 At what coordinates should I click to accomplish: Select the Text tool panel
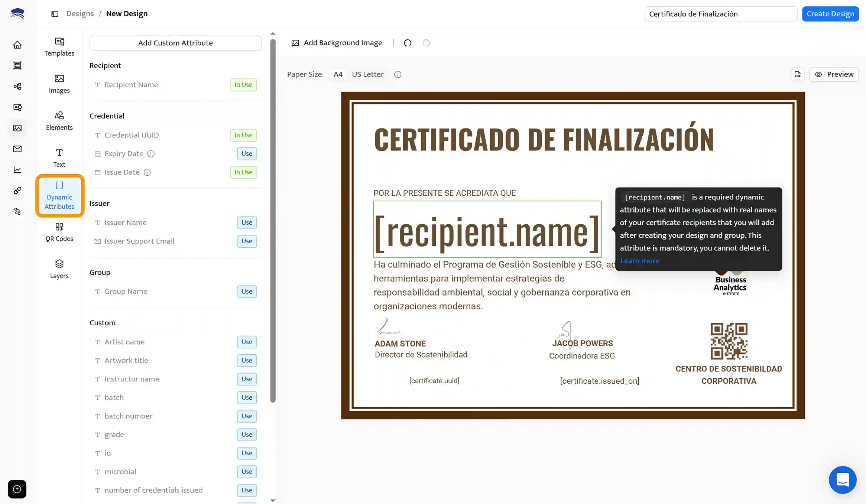59,158
